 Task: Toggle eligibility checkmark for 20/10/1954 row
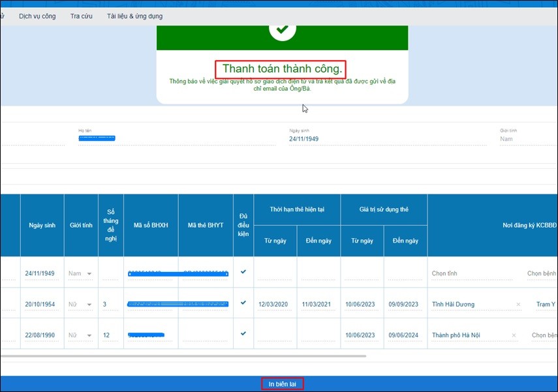pyautogui.click(x=243, y=303)
